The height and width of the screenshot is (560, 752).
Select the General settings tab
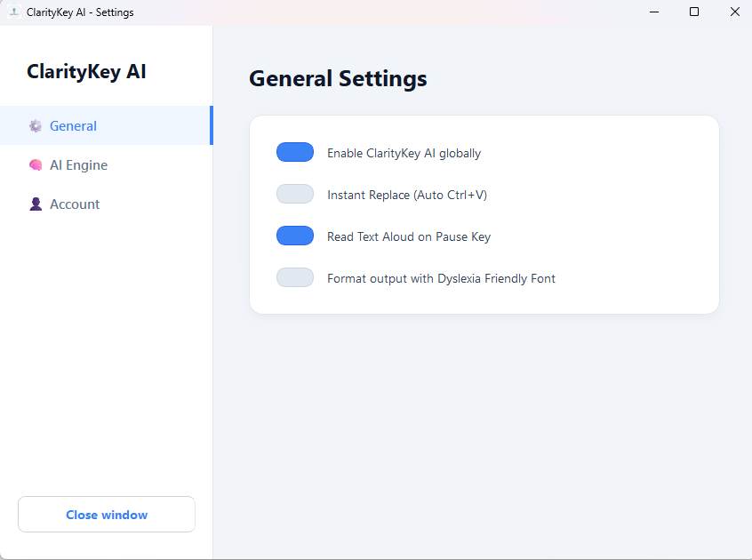coord(73,125)
